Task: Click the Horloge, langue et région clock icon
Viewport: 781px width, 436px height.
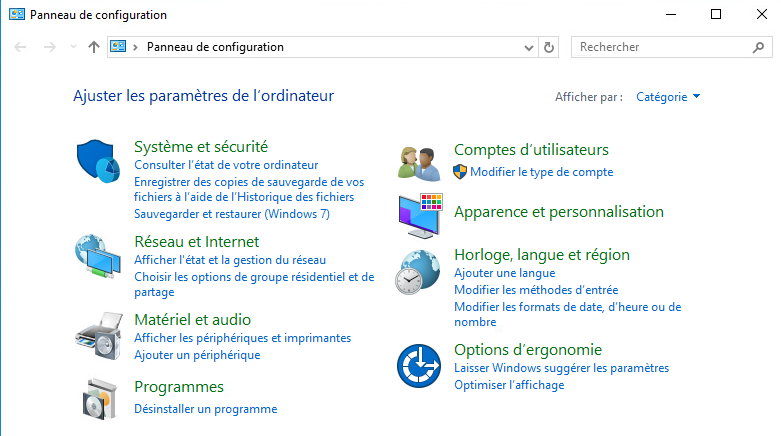Action: click(x=419, y=271)
